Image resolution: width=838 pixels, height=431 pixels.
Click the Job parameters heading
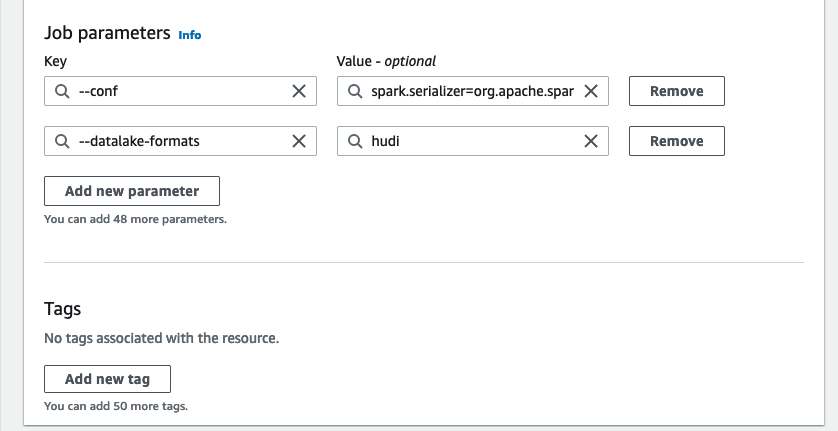pyautogui.click(x=108, y=33)
